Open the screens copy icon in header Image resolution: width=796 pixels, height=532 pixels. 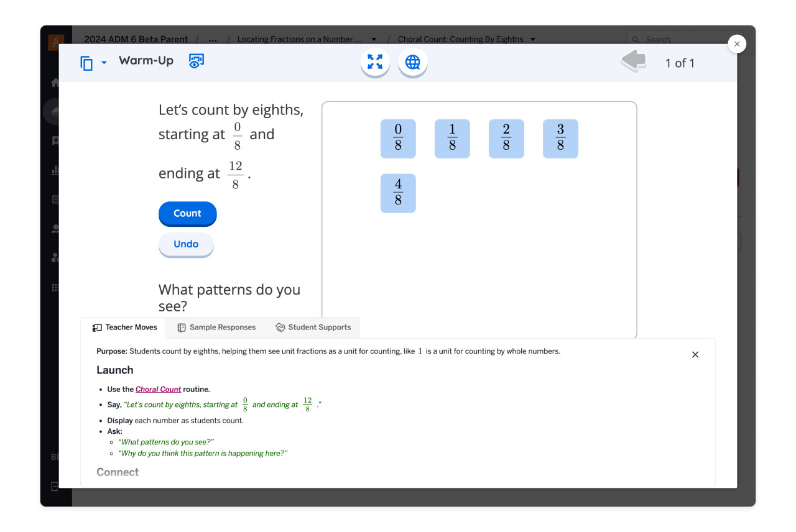(x=87, y=63)
